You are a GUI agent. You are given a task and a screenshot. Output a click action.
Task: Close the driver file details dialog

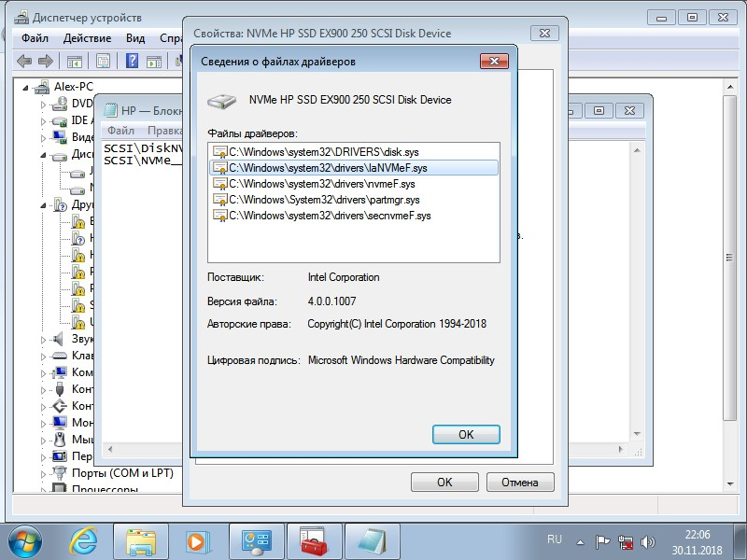(494, 61)
